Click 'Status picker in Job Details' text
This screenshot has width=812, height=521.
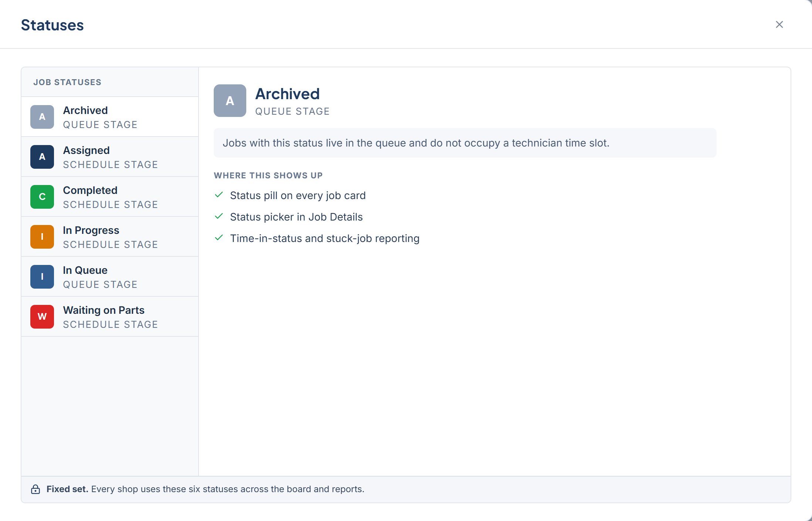297,217
